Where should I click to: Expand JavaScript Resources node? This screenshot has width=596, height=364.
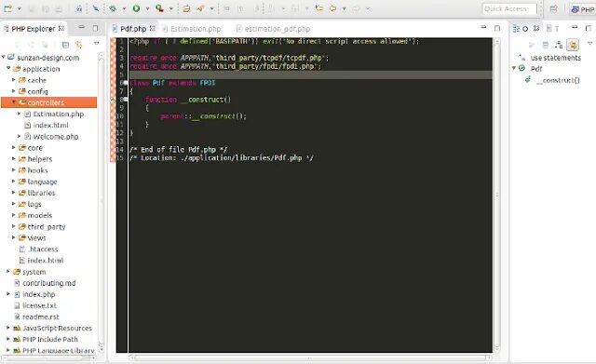pyautogui.click(x=8, y=328)
